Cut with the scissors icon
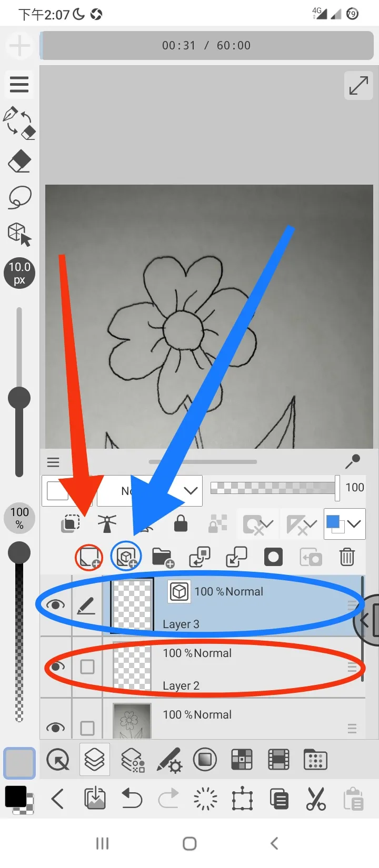 coord(316,800)
